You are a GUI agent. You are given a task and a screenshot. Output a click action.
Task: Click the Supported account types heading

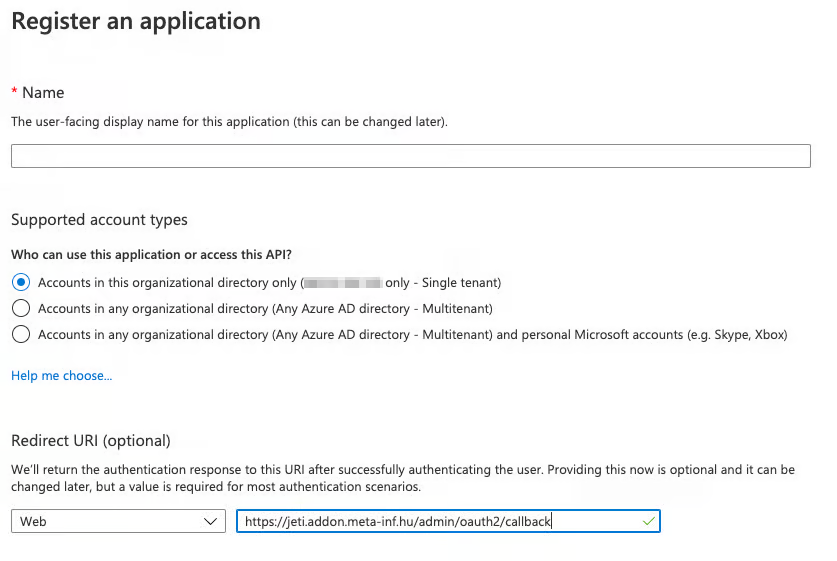[99, 219]
